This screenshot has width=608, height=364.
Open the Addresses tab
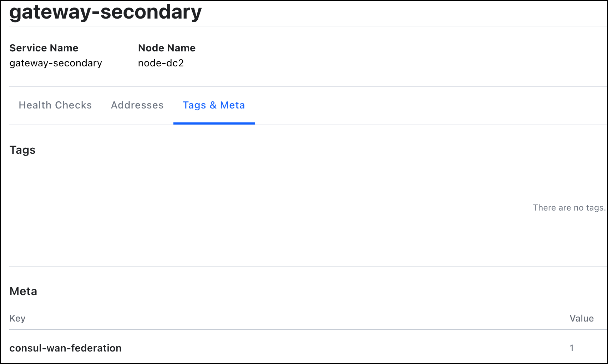click(x=137, y=105)
